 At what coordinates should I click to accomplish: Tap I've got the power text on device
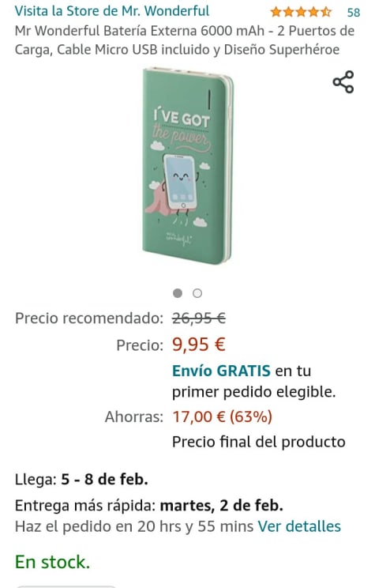[182, 126]
